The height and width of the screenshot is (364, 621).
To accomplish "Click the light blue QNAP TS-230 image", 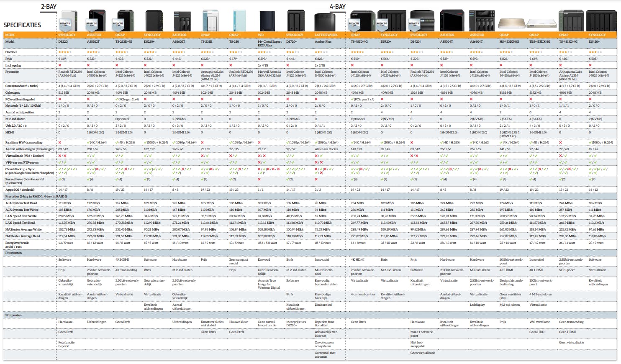I will click(239, 21).
